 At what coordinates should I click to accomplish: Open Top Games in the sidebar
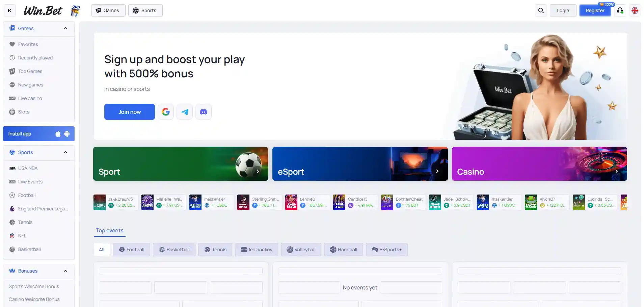(x=39, y=71)
